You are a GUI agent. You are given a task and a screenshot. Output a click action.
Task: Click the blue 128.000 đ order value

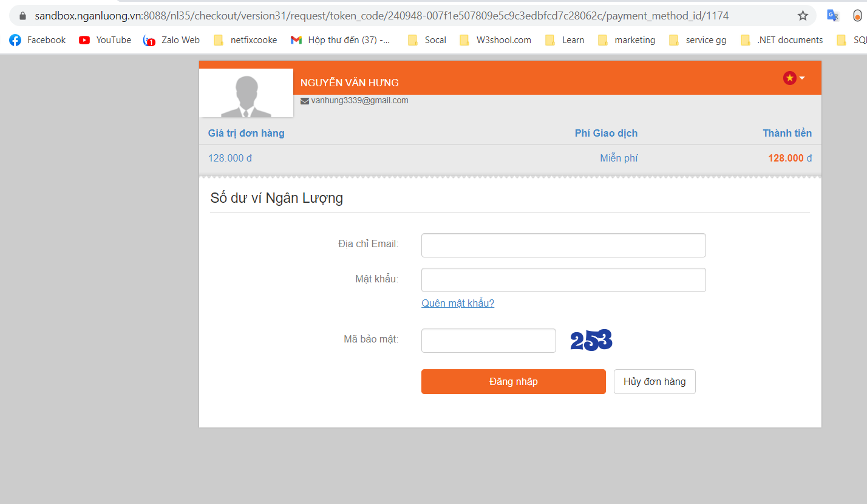(x=230, y=158)
